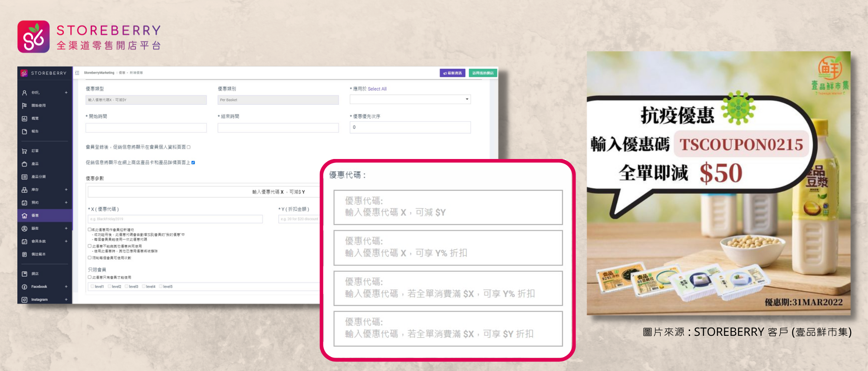Expand the 會員系統 submenu plus sign
This screenshot has height=371, width=868.
tap(66, 242)
